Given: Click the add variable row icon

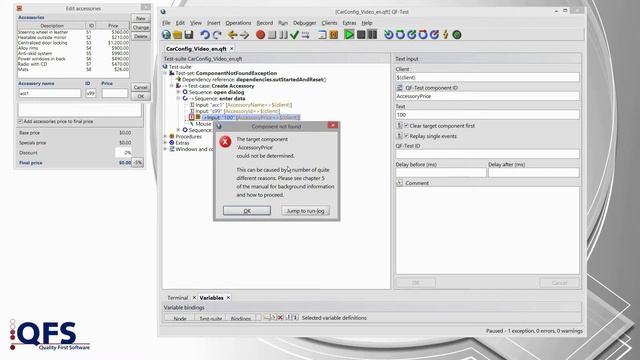Looking at the screenshot, I should pos(267,317).
